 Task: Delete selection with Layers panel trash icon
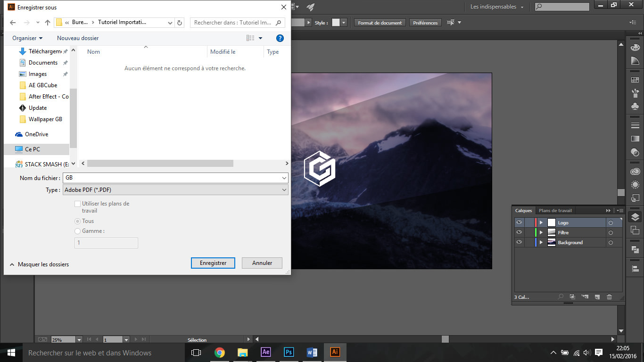point(609,297)
